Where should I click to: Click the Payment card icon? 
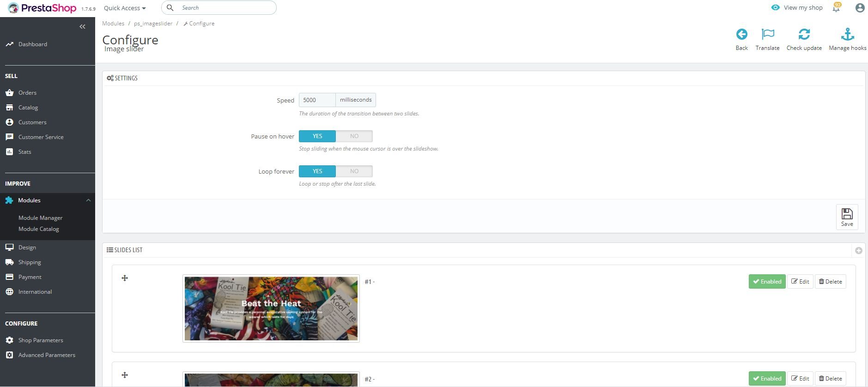9,277
